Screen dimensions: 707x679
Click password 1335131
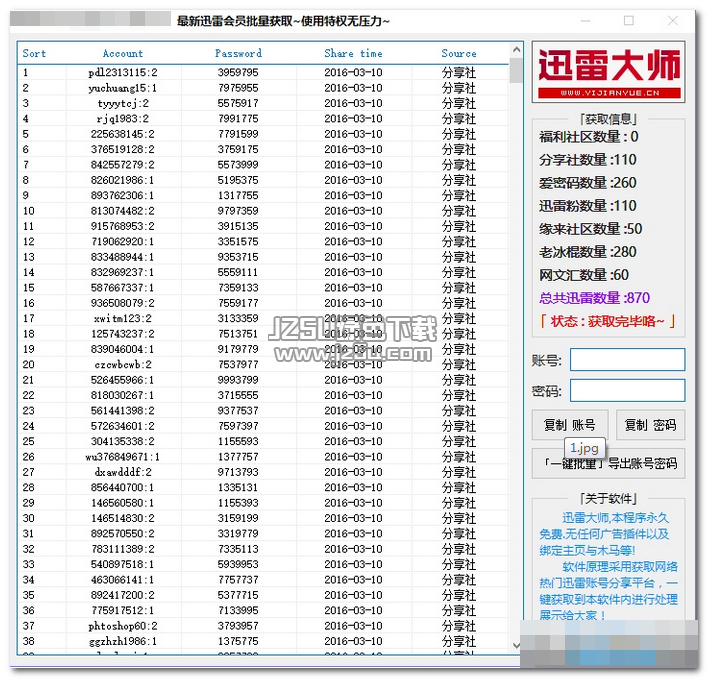click(x=238, y=487)
